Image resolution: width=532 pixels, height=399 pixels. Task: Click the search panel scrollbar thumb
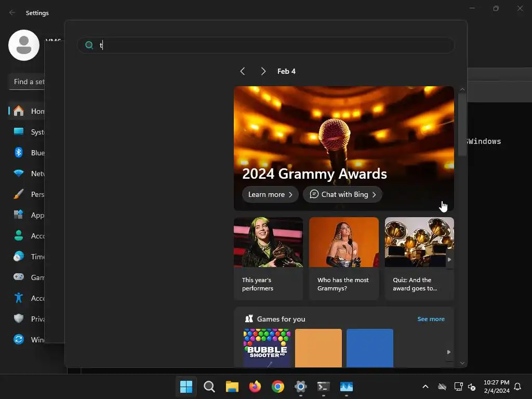pyautogui.click(x=462, y=125)
